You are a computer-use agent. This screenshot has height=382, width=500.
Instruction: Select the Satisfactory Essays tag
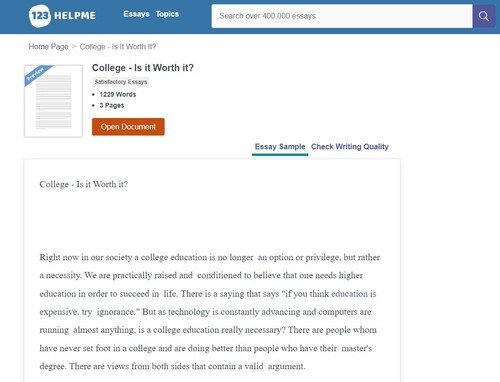pyautogui.click(x=120, y=82)
